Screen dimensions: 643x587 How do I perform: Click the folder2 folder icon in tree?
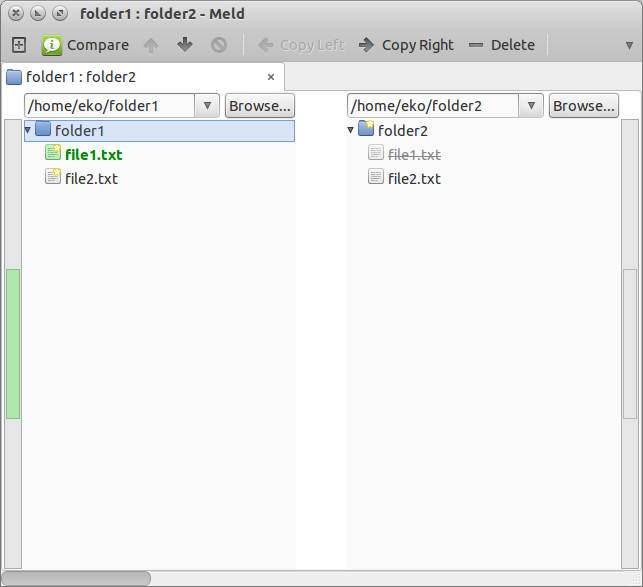tap(366, 128)
